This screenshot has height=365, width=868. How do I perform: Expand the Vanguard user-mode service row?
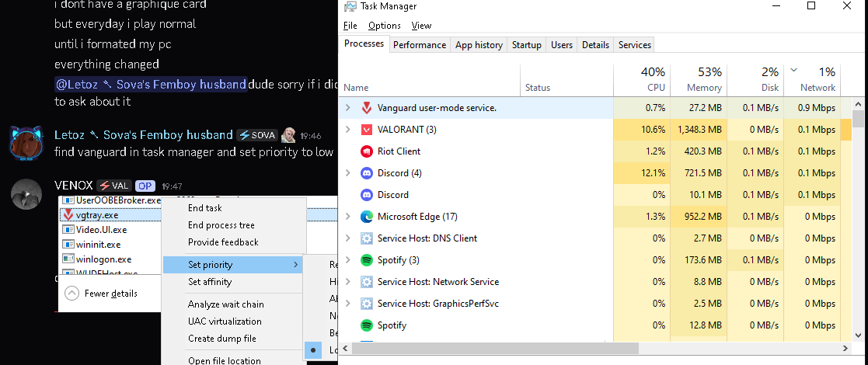coord(347,108)
